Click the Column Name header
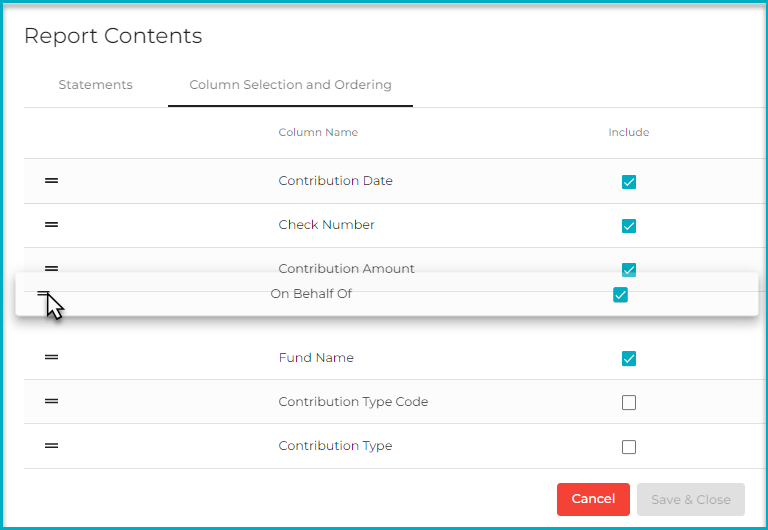This screenshot has width=768, height=530. [318, 132]
